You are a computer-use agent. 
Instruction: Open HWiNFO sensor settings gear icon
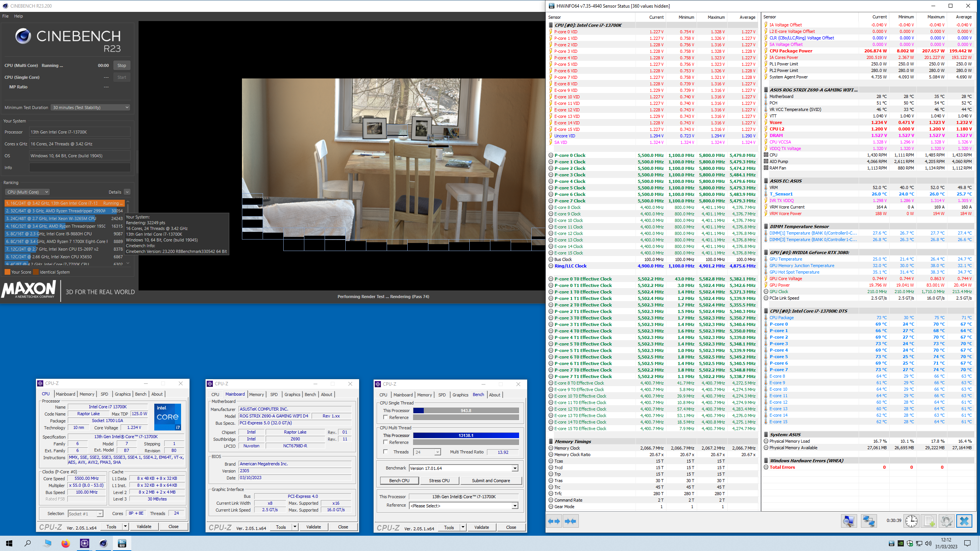click(947, 521)
